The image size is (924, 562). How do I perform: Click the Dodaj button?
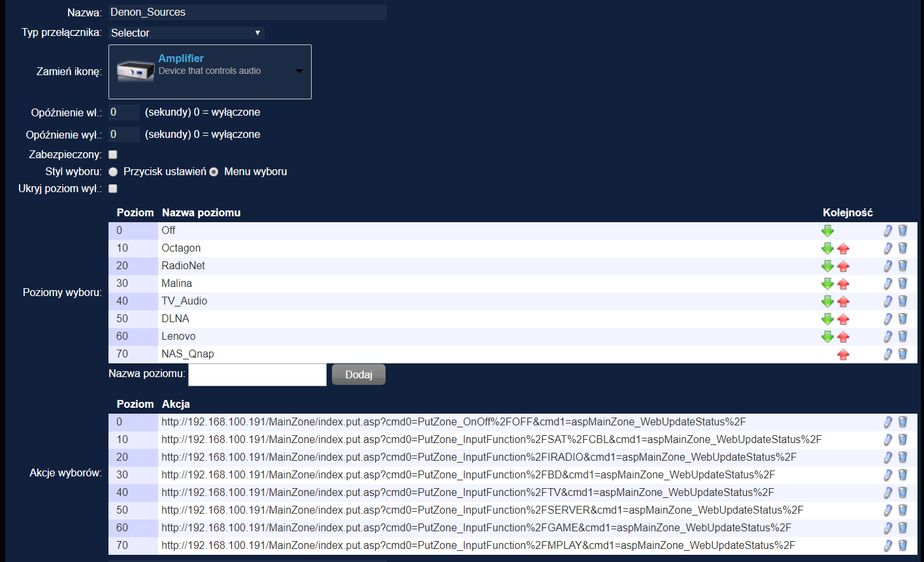tap(359, 374)
